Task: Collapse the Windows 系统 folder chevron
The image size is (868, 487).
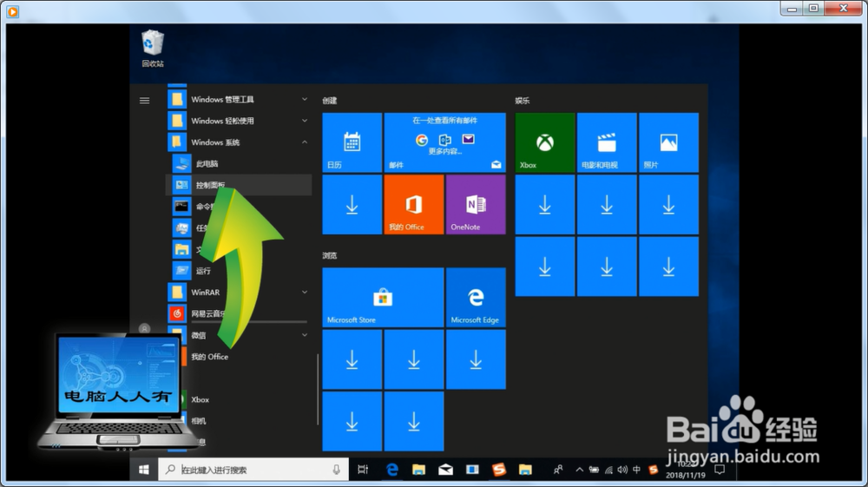Action: (x=305, y=142)
